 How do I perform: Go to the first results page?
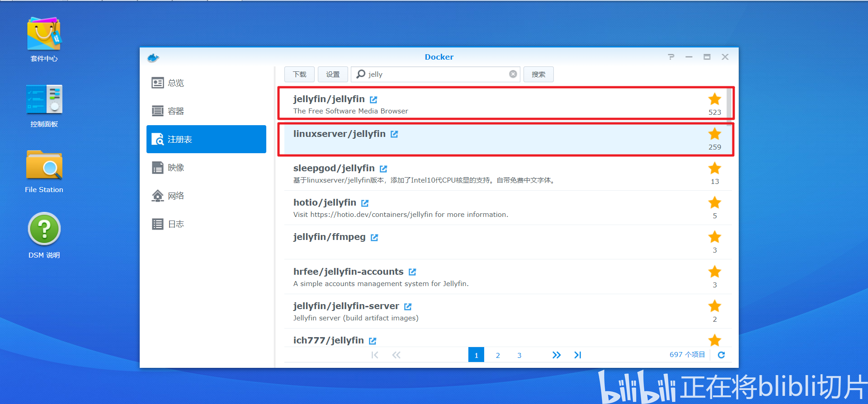[x=375, y=355]
